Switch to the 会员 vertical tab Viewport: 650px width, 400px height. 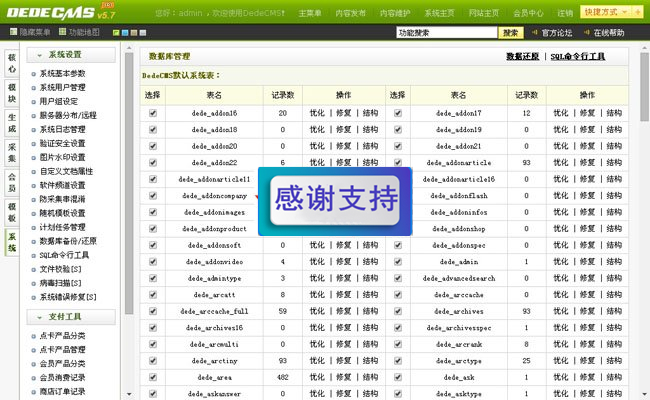pos(12,182)
